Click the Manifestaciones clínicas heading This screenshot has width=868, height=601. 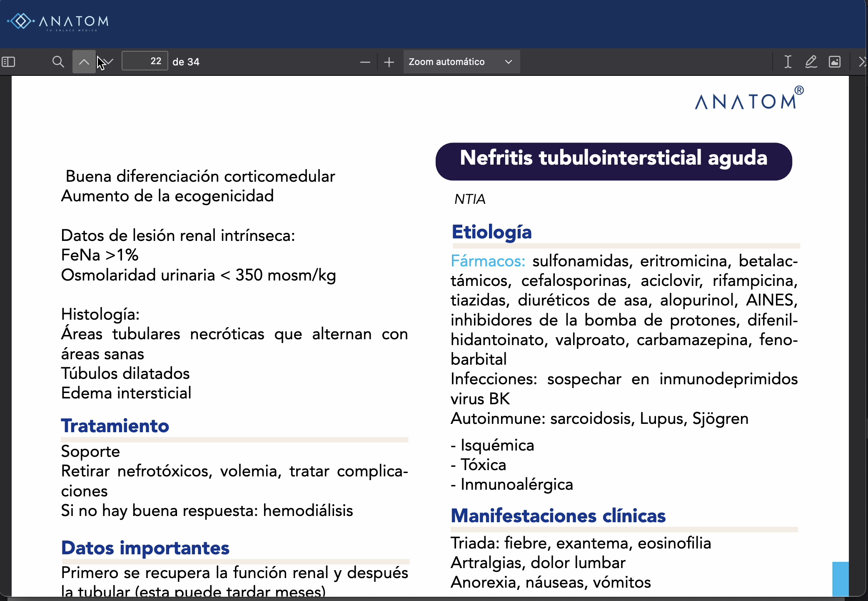pos(558,516)
